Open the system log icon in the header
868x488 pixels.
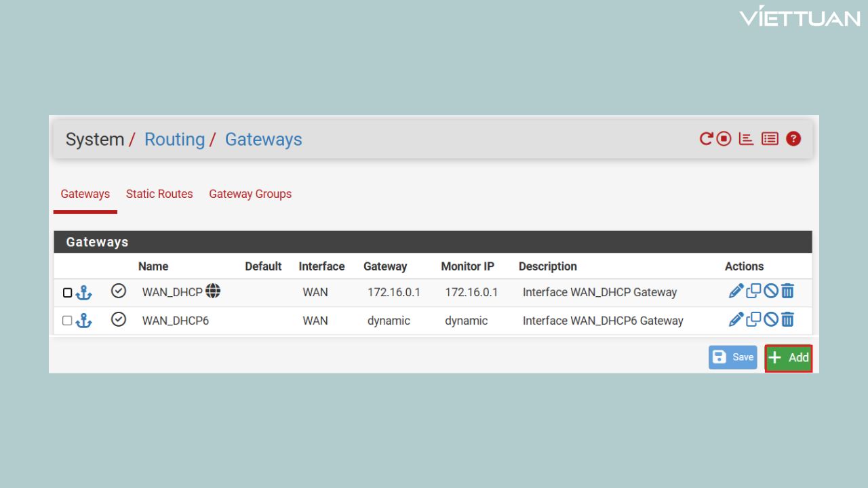point(746,138)
